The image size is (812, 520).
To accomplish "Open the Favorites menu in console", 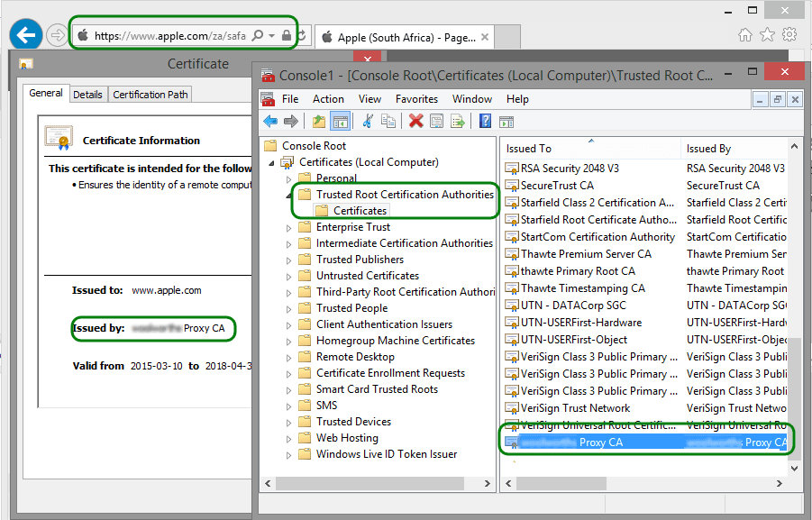I will pos(417,99).
